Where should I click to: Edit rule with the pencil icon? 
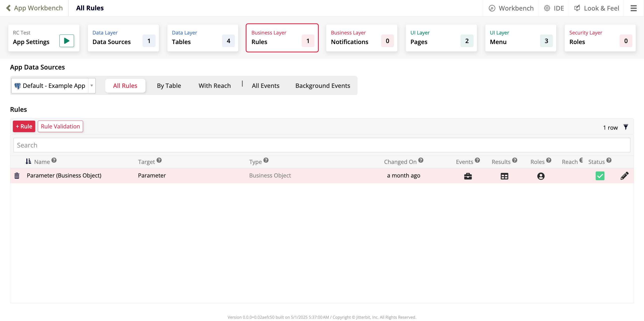(624, 176)
